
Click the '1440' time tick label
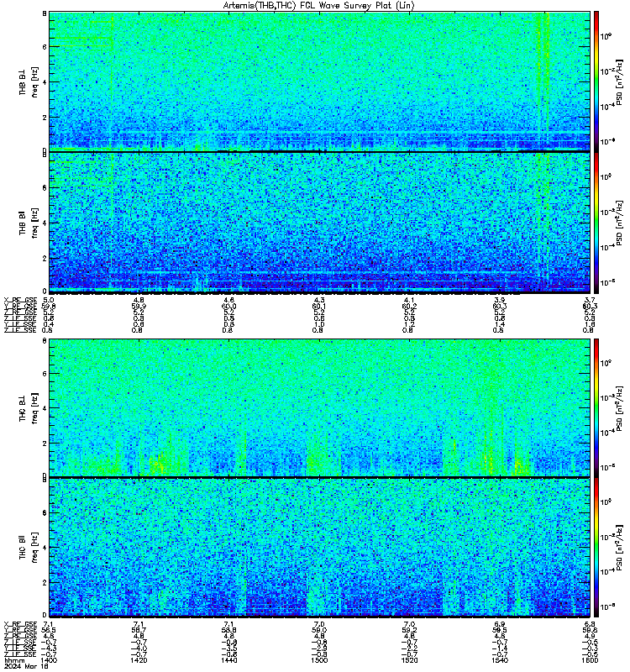pos(228,660)
